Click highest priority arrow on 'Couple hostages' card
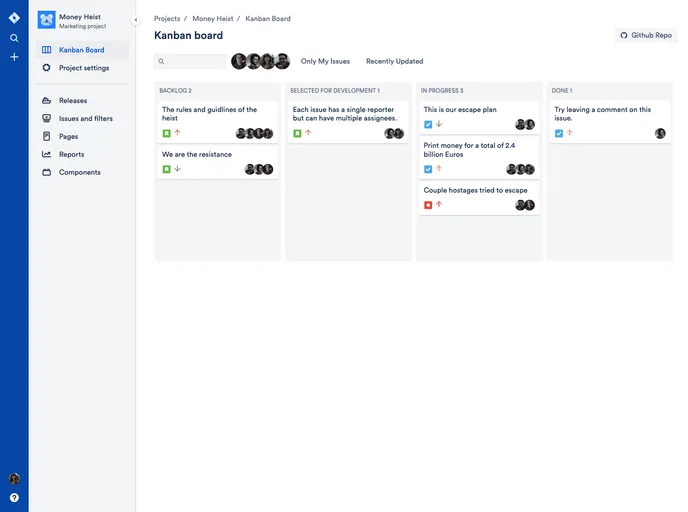This screenshot has height=512, width=688. point(439,204)
